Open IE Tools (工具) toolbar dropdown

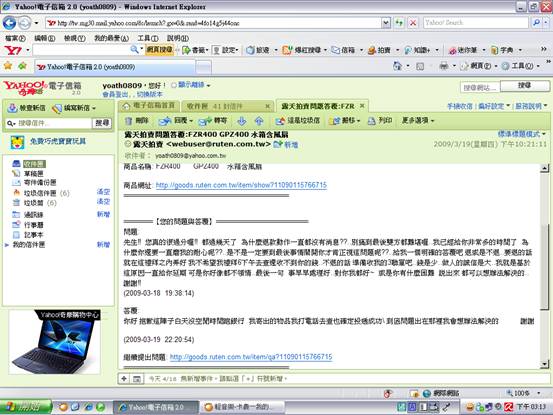coord(538,66)
